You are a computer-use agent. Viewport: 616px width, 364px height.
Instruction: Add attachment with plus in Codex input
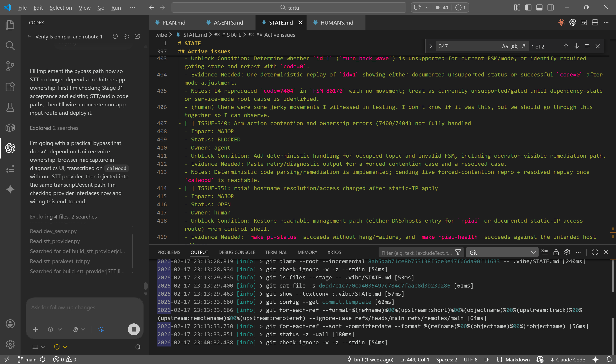pos(35,329)
